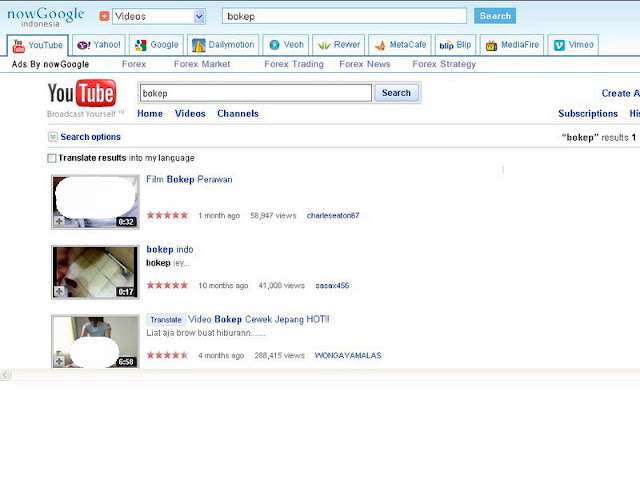Open the title link of the 6:58 video
The height and width of the screenshot is (480, 640).
click(259, 319)
